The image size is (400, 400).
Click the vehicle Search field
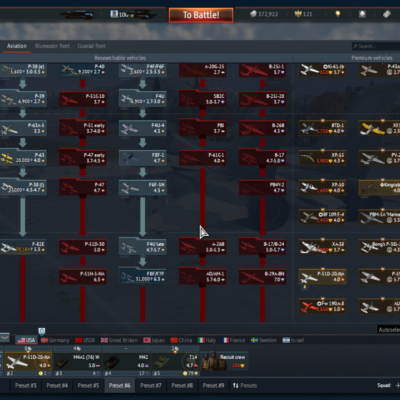point(376,46)
